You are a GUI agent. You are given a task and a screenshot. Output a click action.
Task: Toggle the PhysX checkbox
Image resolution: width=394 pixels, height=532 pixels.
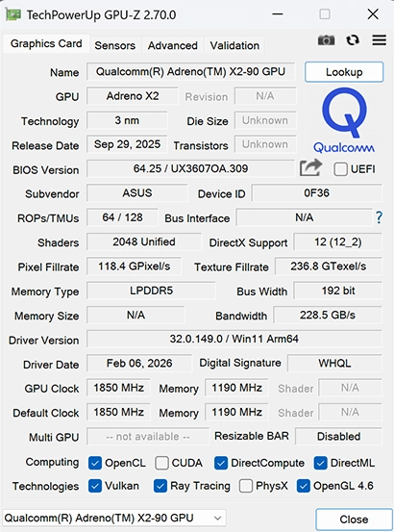(x=246, y=486)
